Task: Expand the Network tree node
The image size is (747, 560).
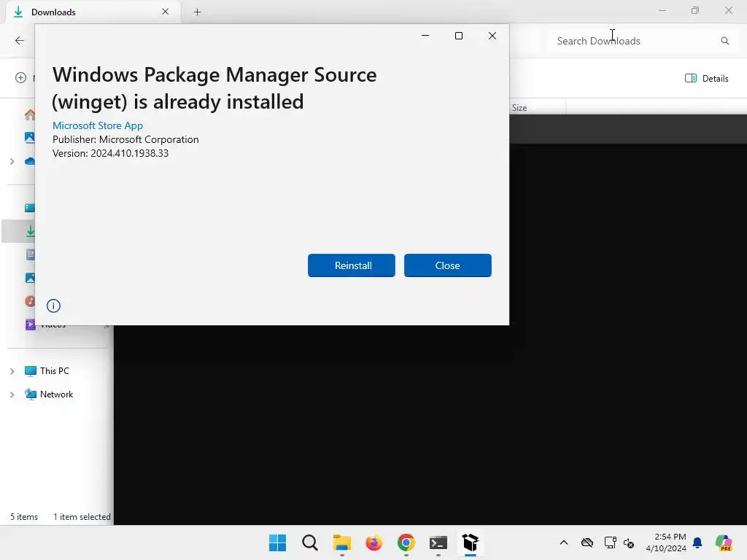Action: click(12, 394)
